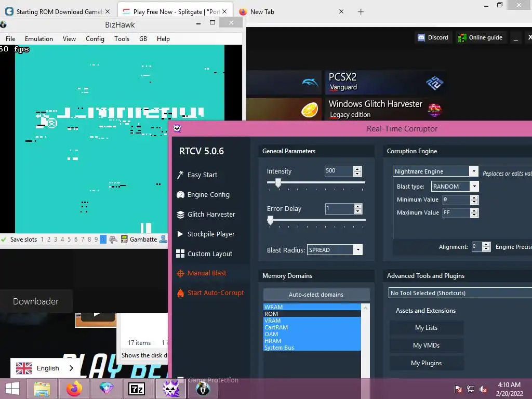This screenshot has height=399, width=532.
Task: Open a new browser tab with plus
Action: [x=361, y=12]
